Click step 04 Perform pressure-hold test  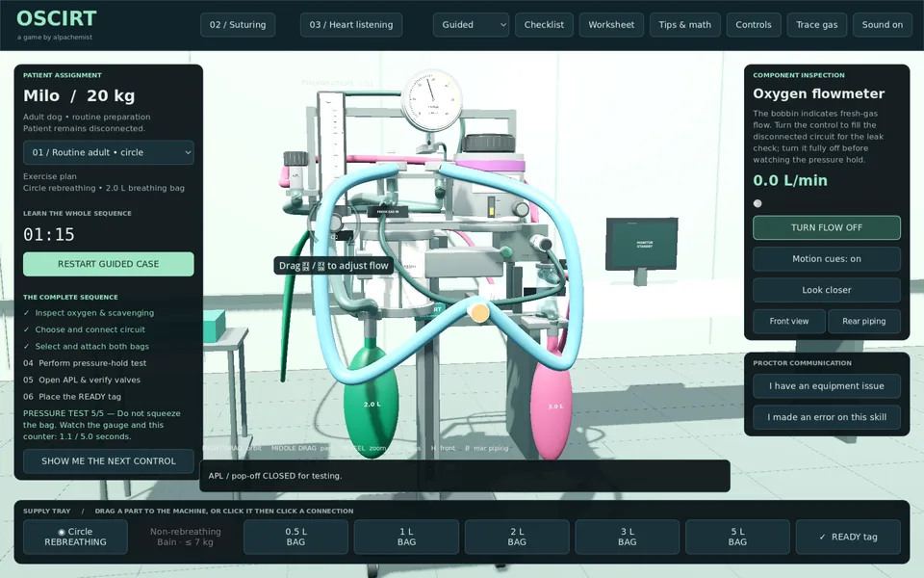point(85,363)
